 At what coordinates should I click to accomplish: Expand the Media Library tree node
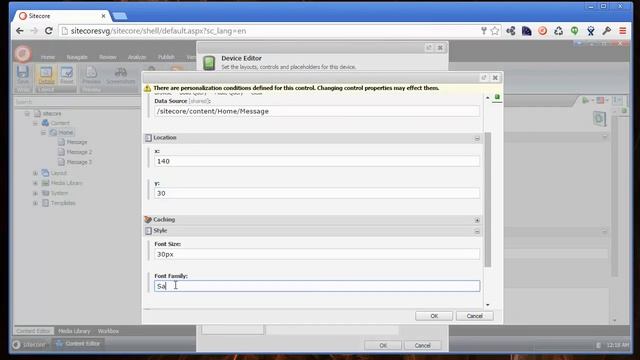(x=35, y=183)
